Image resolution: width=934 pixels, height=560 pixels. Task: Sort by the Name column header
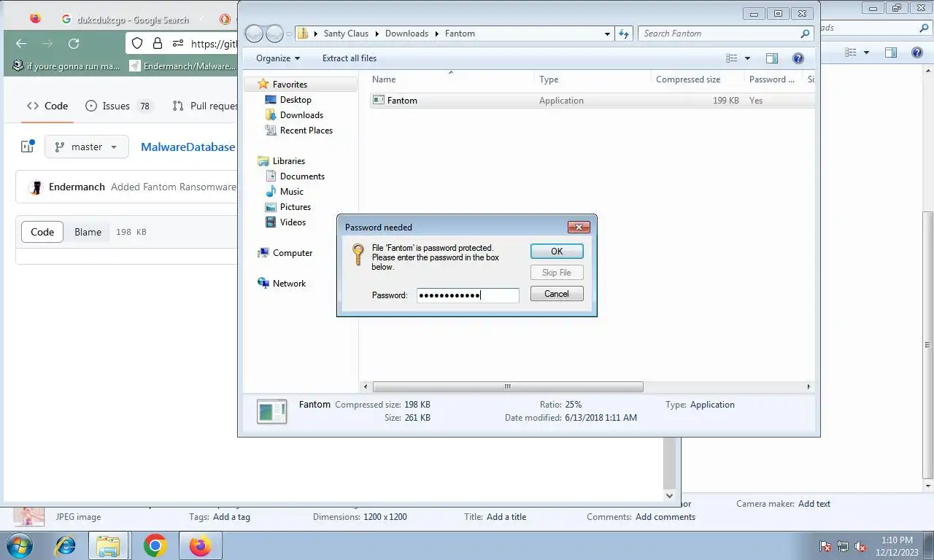(x=384, y=79)
